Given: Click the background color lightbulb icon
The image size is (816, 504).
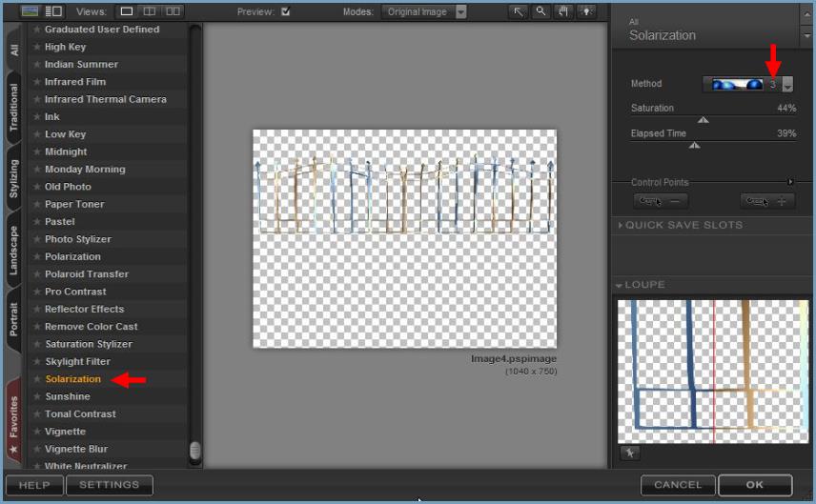Looking at the screenshot, I should pyautogui.click(x=586, y=11).
